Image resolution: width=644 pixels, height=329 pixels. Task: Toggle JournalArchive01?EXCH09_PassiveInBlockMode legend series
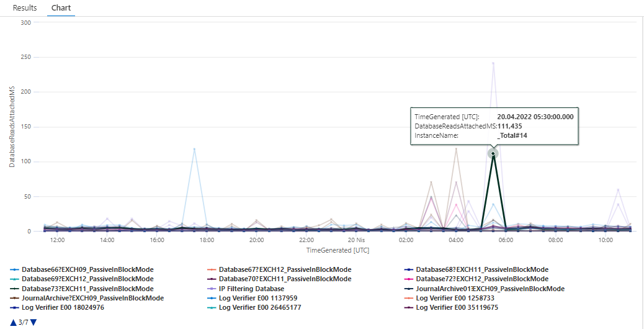[485, 289]
